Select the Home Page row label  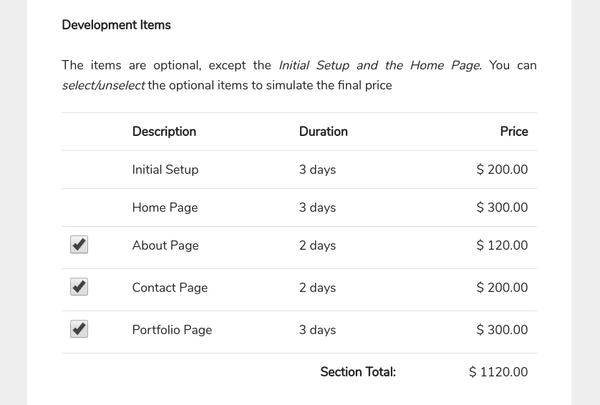pyautogui.click(x=165, y=207)
